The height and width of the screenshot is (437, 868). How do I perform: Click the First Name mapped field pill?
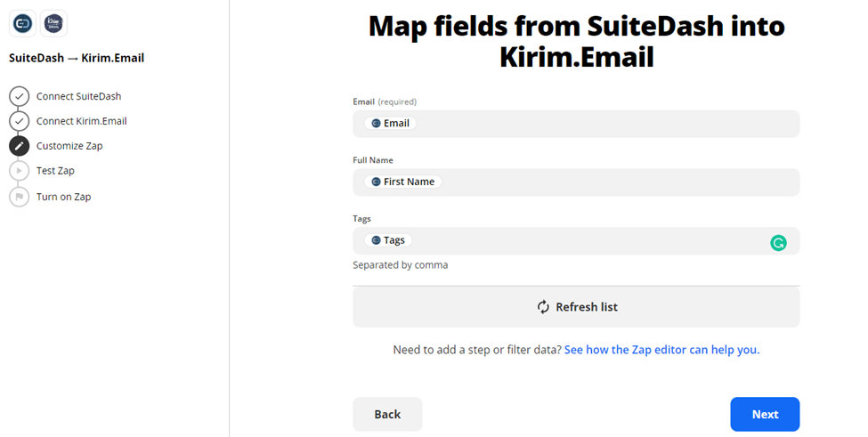coord(402,182)
